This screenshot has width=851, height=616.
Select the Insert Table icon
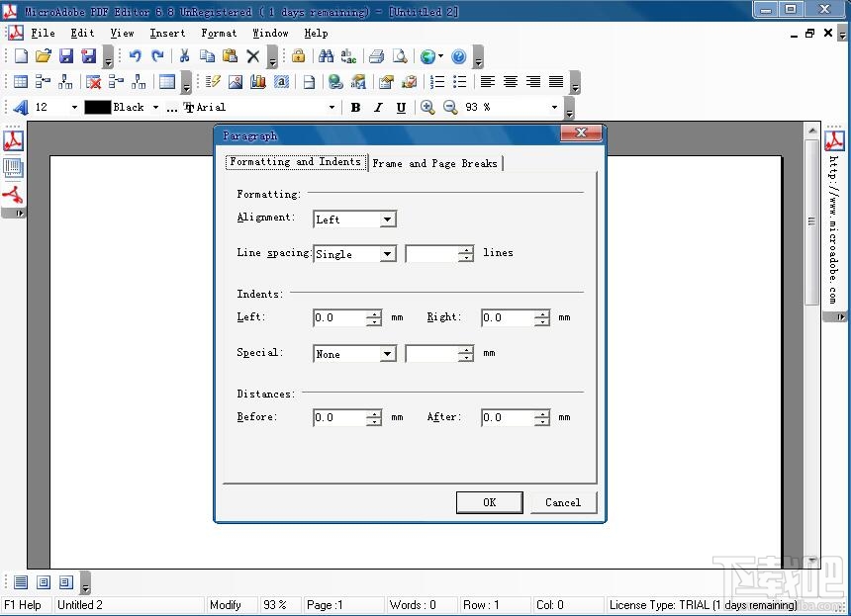click(x=20, y=80)
